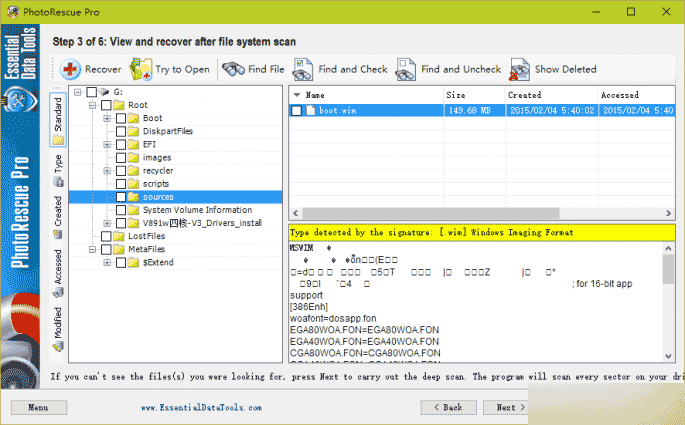This screenshot has width=685, height=425.
Task: Click the V891w Drivers_install folder icon
Action: coord(134,223)
